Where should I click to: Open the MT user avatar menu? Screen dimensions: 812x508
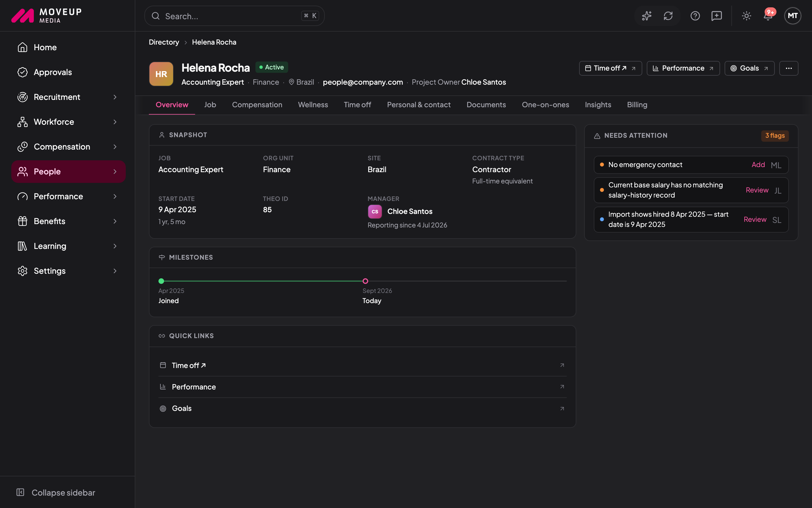(x=793, y=16)
